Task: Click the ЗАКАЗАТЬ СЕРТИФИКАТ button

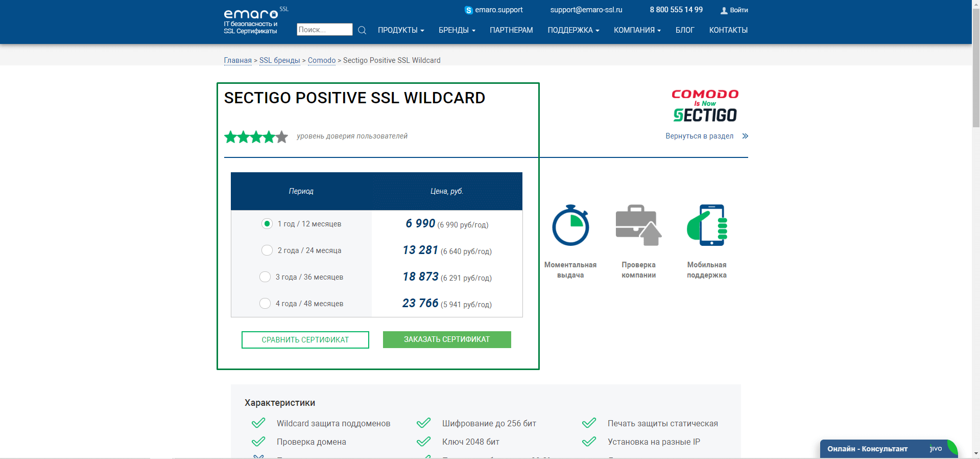Action: click(447, 339)
